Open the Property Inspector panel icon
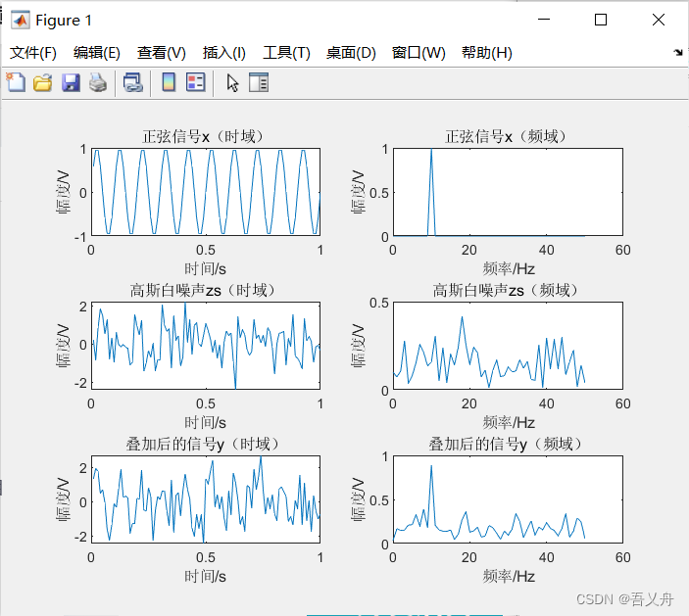Screen dimensions: 689x616 (x=259, y=82)
